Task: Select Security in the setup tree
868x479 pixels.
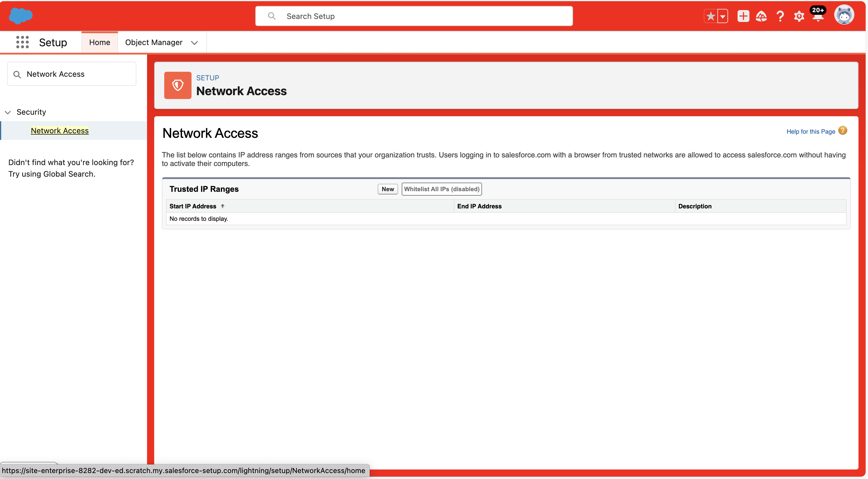Action: click(31, 112)
